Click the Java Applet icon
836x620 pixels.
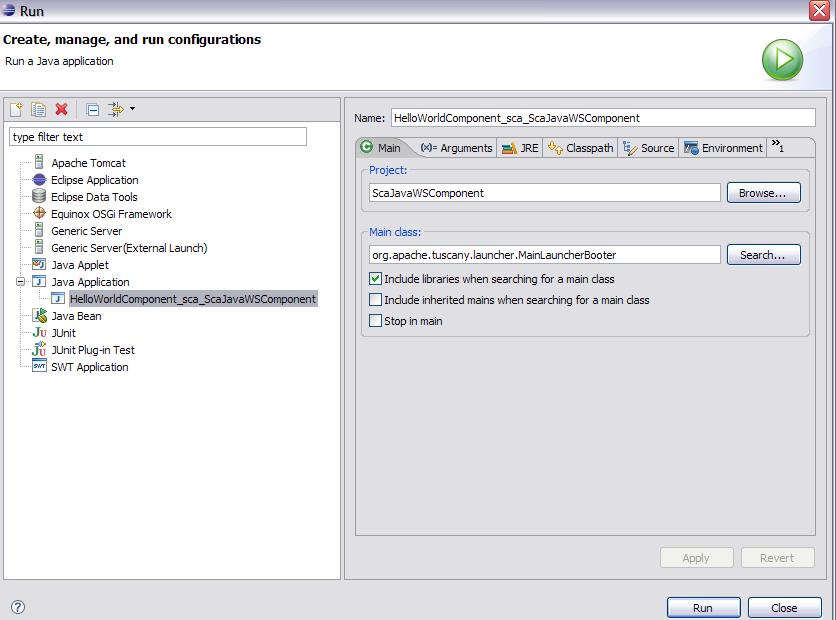click(x=39, y=264)
